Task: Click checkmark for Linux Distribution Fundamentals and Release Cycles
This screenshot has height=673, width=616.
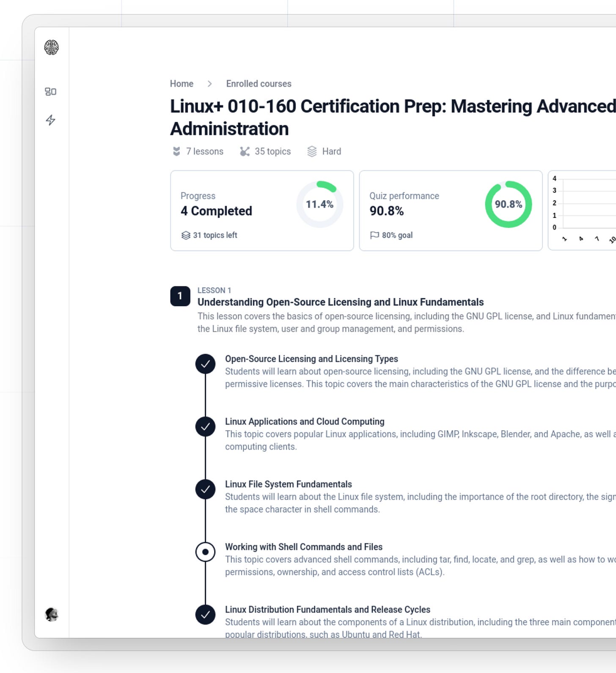Action: 205,615
